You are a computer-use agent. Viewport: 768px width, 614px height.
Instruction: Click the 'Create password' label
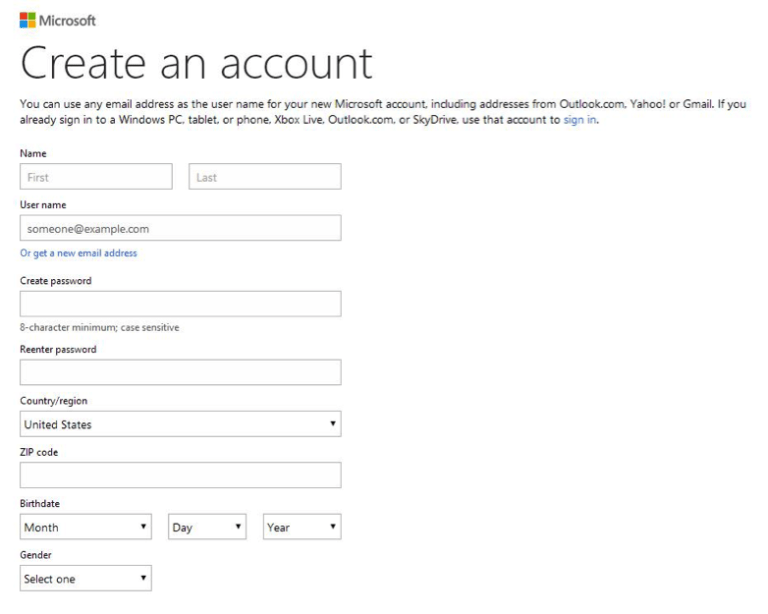tap(56, 281)
